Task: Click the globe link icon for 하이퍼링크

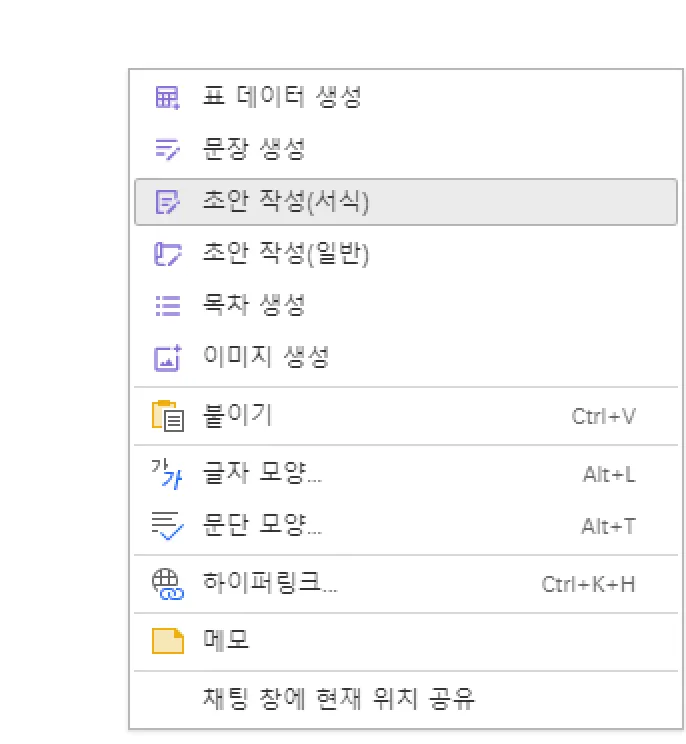Action: tap(167, 584)
